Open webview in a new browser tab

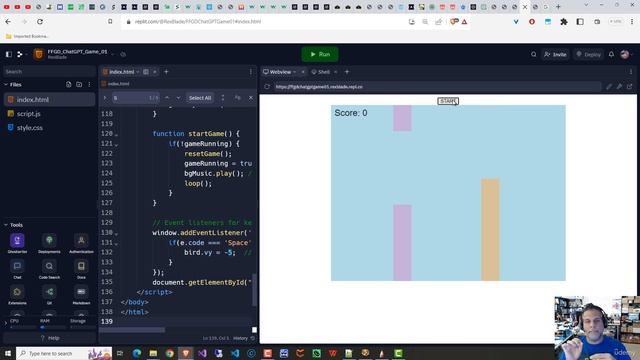click(630, 87)
